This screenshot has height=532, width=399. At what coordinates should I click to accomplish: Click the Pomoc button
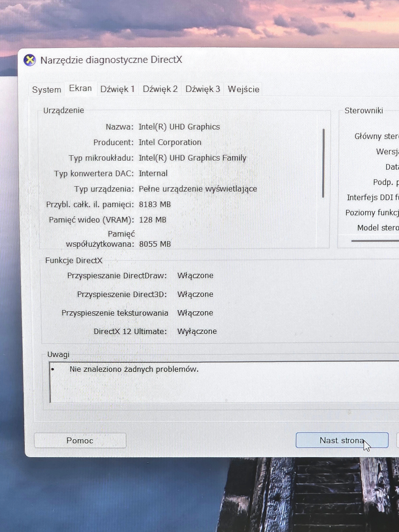(80, 440)
